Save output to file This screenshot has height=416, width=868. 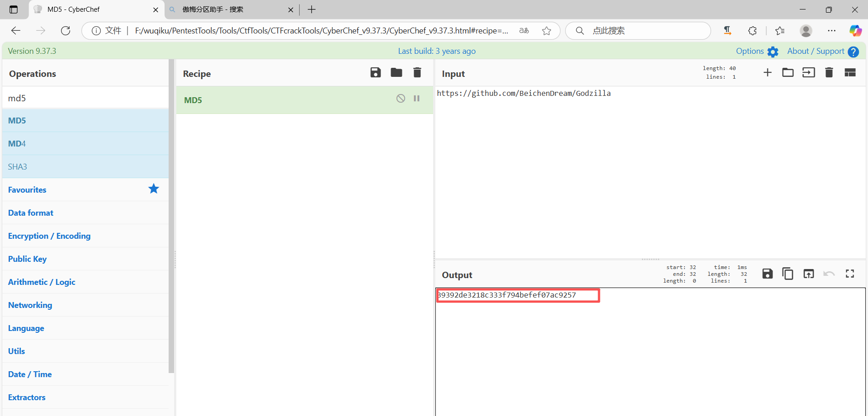(x=767, y=274)
